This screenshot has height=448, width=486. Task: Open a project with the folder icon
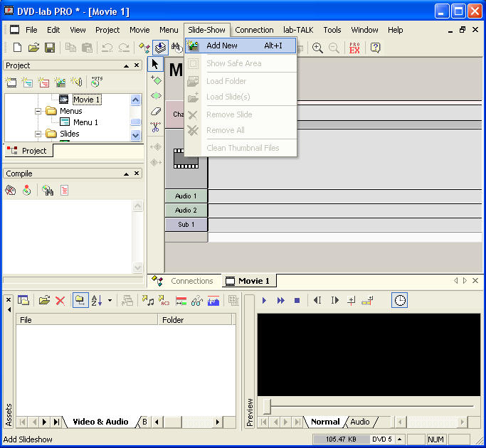click(x=33, y=48)
